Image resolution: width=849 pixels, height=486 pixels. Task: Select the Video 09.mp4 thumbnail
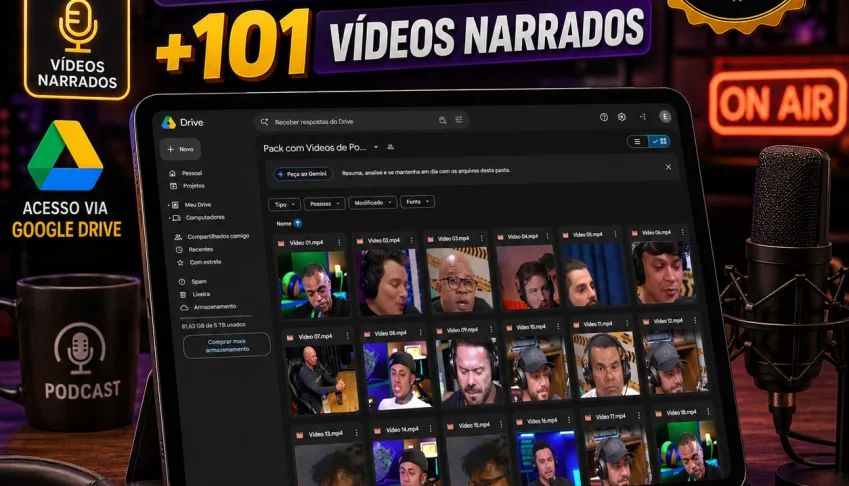pos(471,371)
